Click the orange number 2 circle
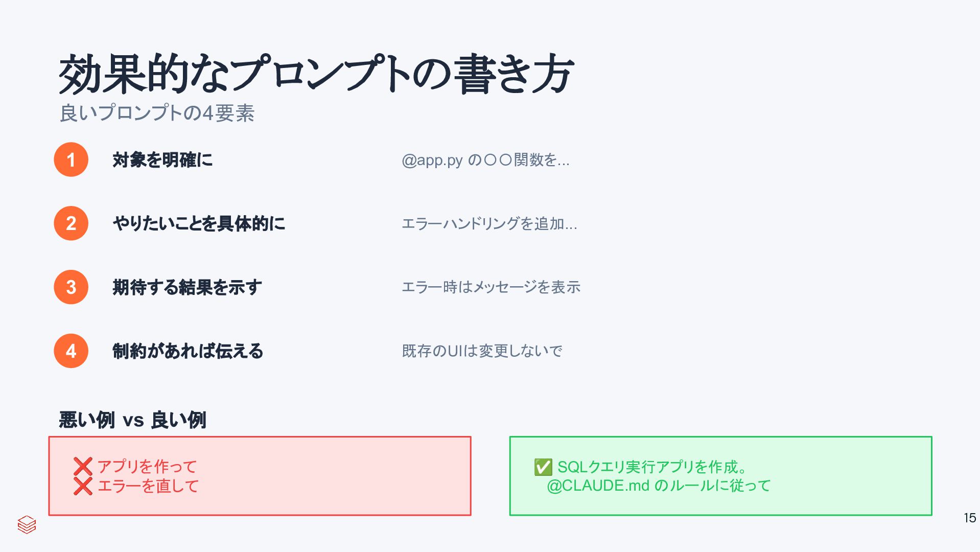Image resolution: width=980 pixels, height=552 pixels. 71,223
